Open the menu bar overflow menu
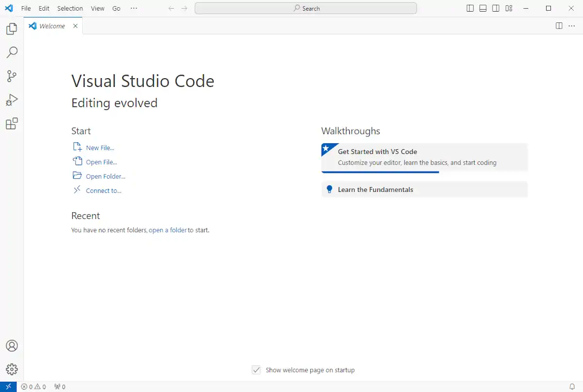Screen dimensions: 583x392 134,8
